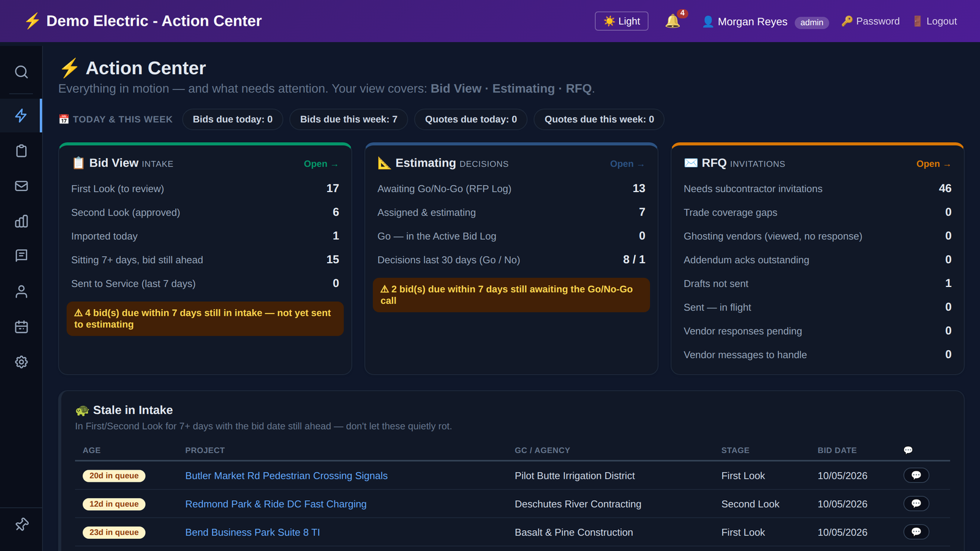The height and width of the screenshot is (551, 980).
Task: Open the calendar sidebar icon
Action: pyautogui.click(x=21, y=327)
